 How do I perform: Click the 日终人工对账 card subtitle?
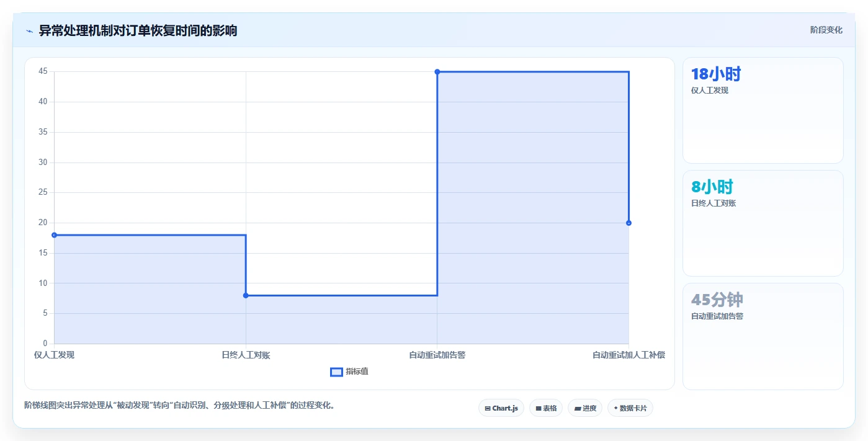(714, 203)
